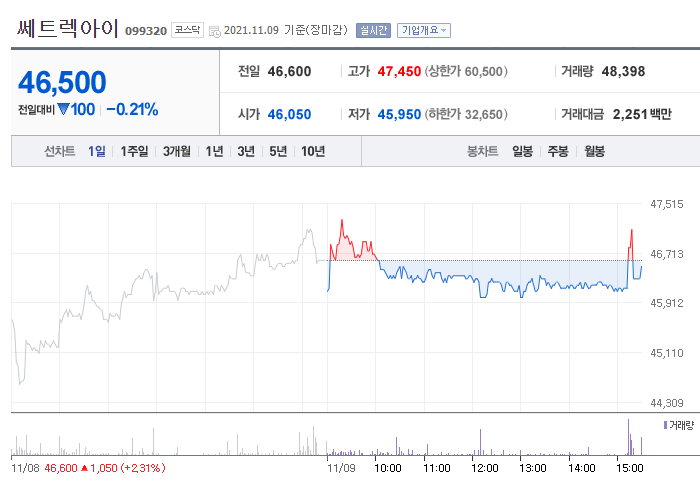Click the stock code 099320
The image size is (700, 483).
(x=146, y=31)
